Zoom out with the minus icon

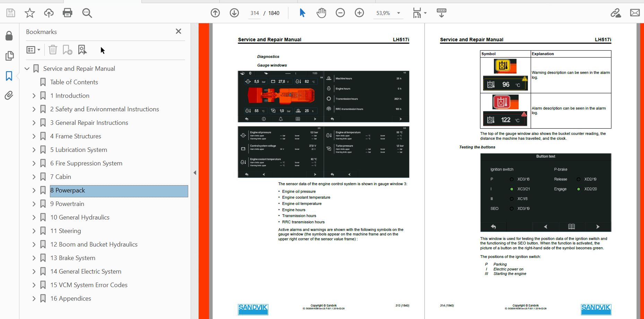[340, 13]
